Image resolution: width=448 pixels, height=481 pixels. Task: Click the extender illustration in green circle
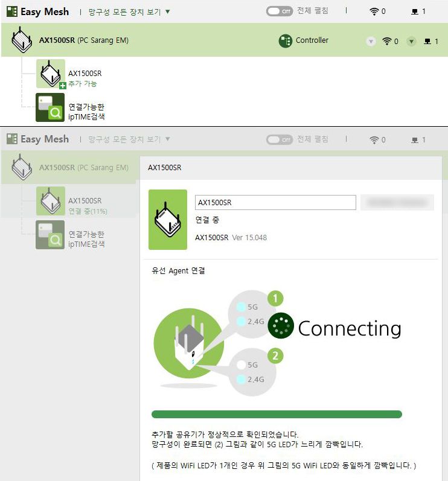[189, 343]
